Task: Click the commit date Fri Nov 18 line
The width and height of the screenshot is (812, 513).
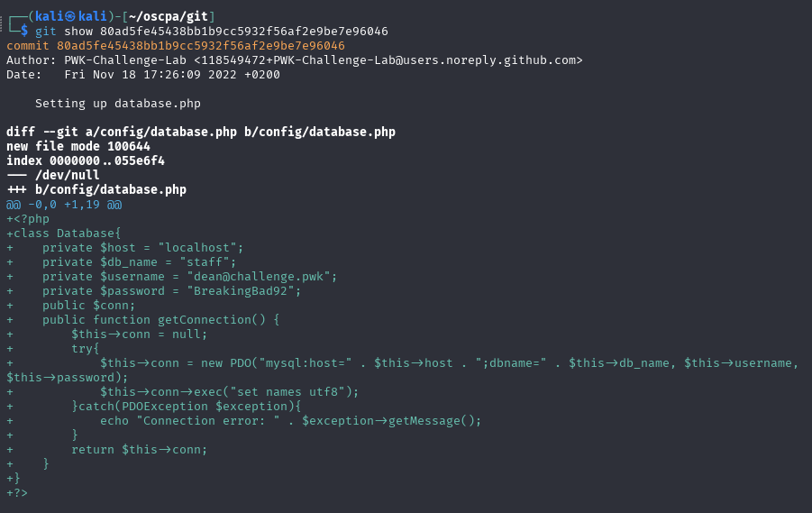Action: click(143, 75)
